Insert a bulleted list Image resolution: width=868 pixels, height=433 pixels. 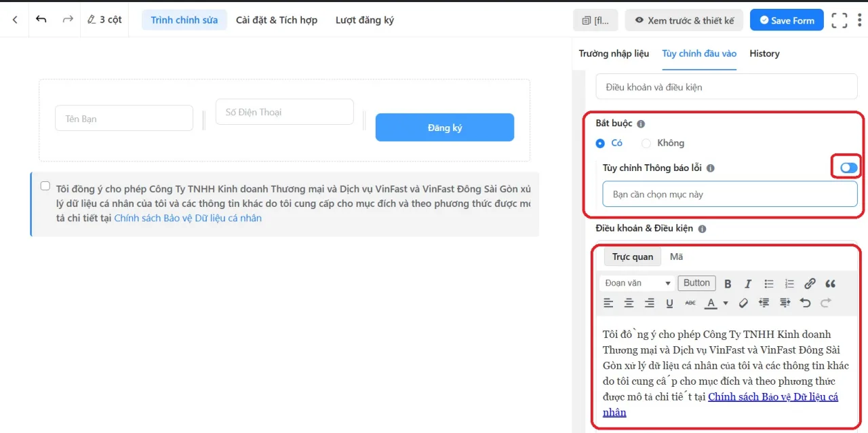coord(769,284)
